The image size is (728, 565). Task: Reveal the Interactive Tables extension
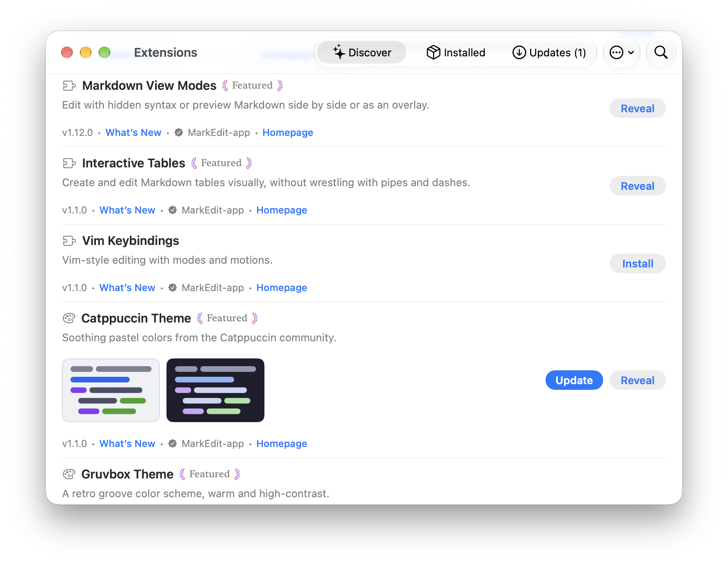pos(637,186)
